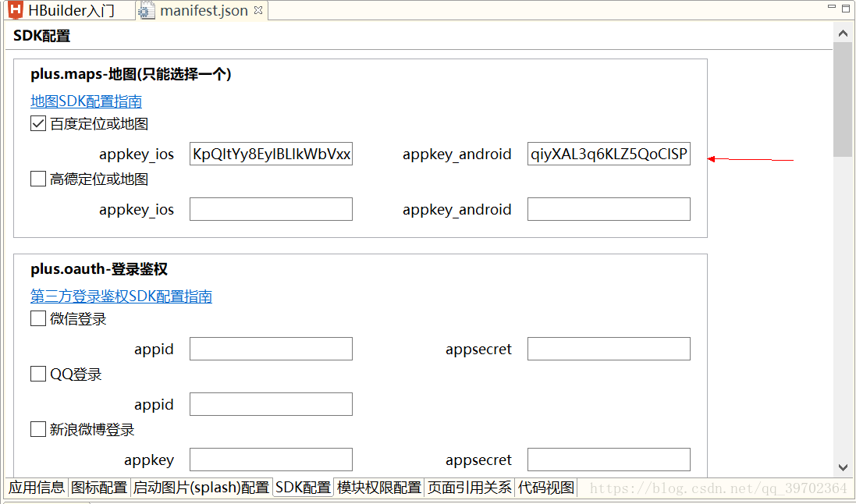Switch to 代码视图 tab

tap(546, 487)
